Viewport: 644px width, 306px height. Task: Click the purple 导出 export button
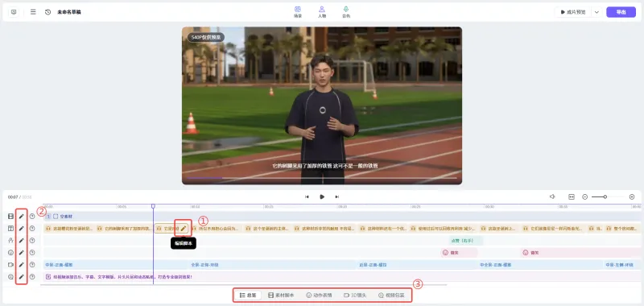click(621, 12)
